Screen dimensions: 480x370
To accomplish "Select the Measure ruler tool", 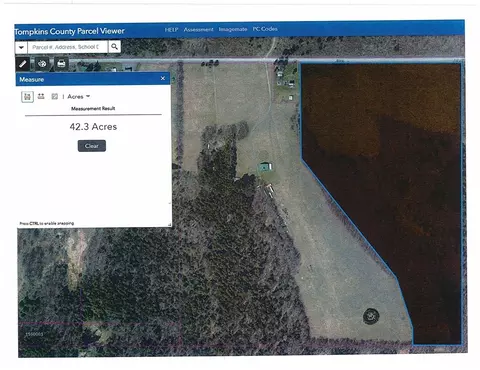I will (23, 64).
